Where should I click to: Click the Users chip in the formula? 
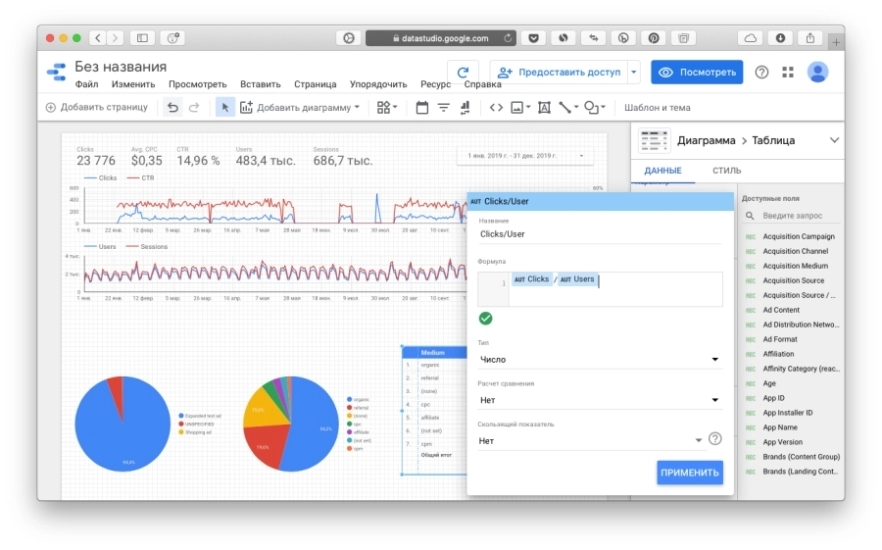point(577,279)
